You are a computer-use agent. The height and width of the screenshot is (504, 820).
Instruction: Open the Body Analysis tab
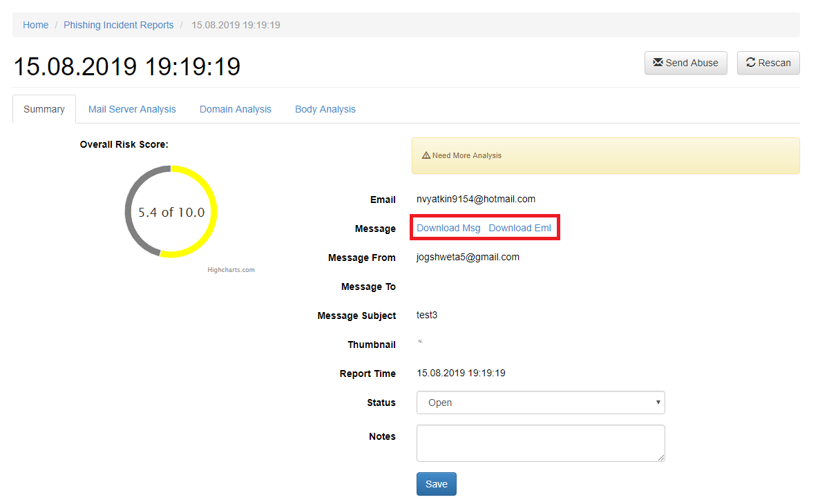coord(325,109)
